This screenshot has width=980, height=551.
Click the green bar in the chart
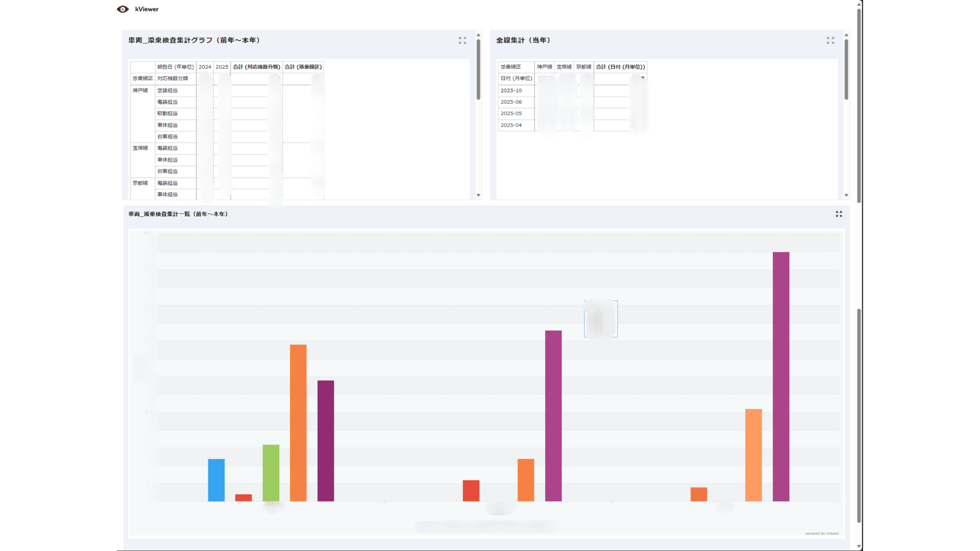[x=271, y=473]
